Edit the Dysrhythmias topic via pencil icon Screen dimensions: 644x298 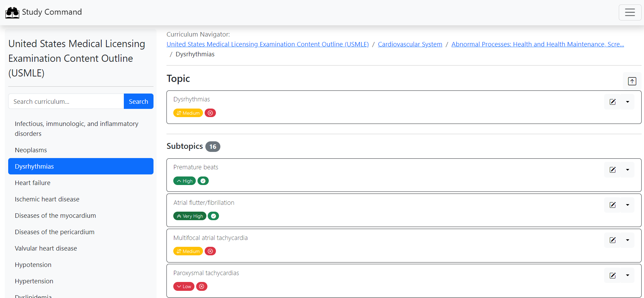[613, 102]
